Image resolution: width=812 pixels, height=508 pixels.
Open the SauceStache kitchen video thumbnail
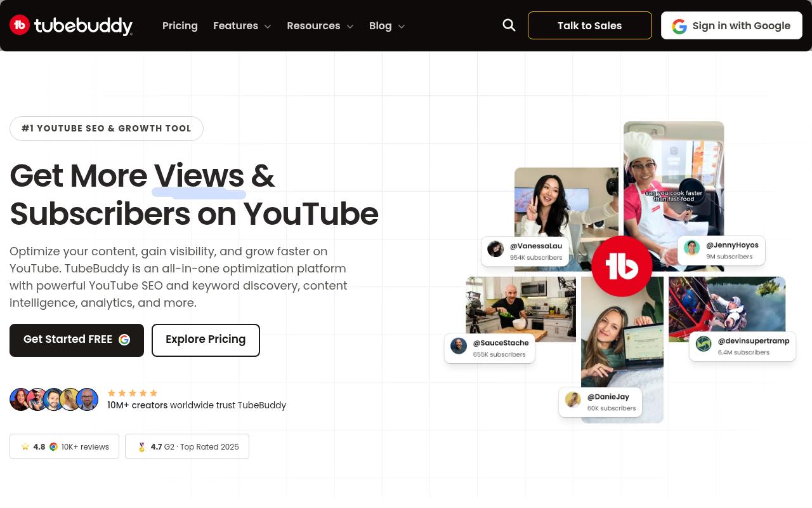(521, 309)
